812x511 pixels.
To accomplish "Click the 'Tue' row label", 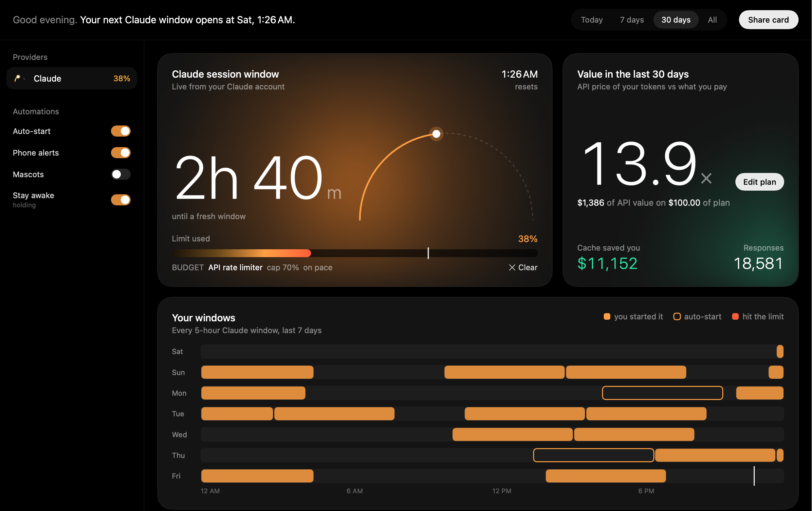I will click(x=178, y=414).
